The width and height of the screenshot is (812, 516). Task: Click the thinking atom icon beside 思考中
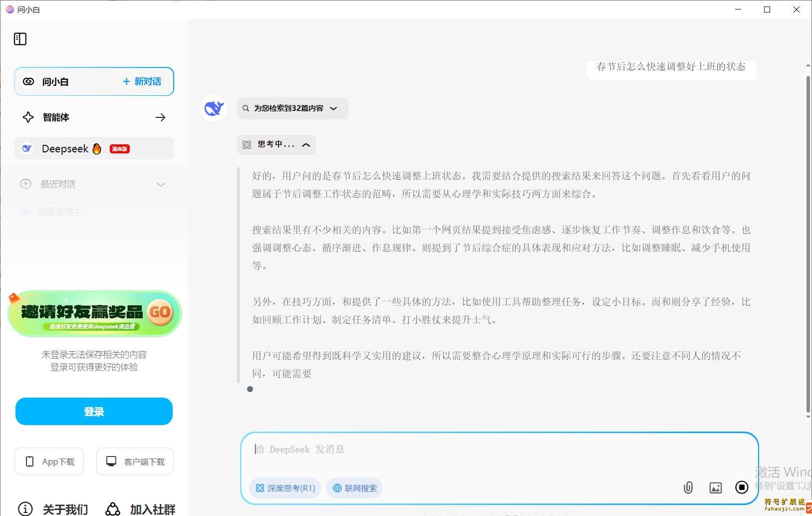point(247,145)
